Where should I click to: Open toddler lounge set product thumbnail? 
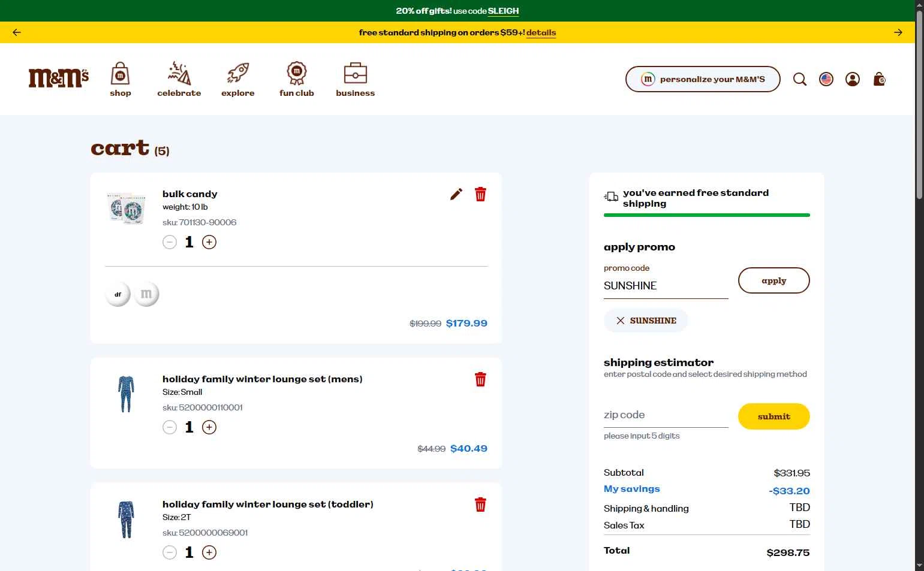tap(126, 519)
